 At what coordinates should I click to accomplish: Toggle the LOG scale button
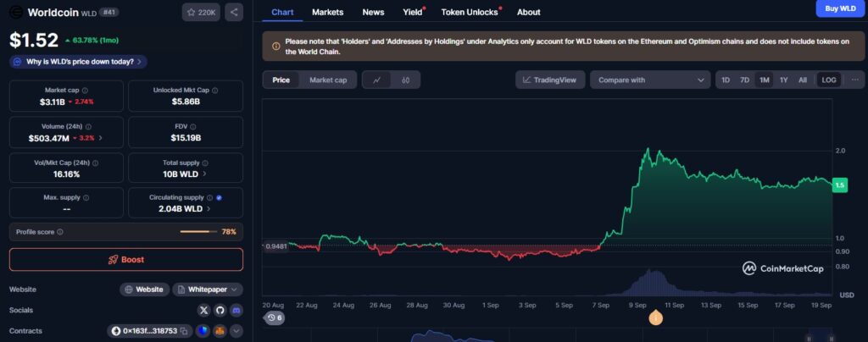pos(829,80)
